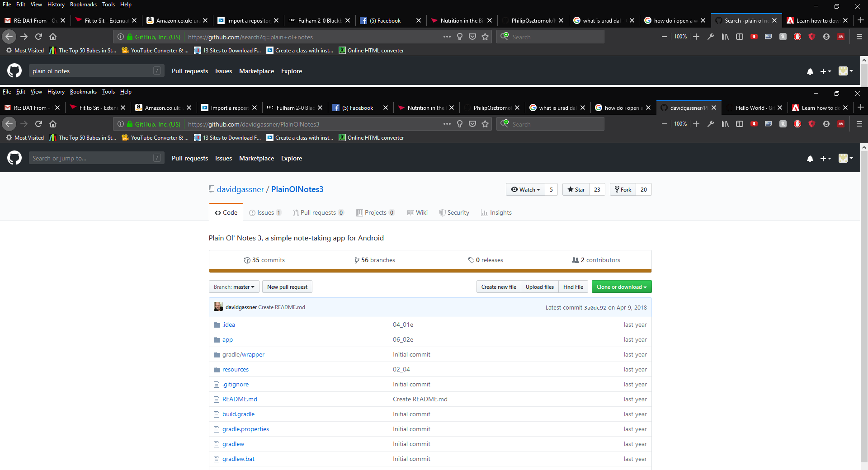868x470 pixels.
Task: Click the GitHub logo in the lower window
Action: (x=14, y=158)
